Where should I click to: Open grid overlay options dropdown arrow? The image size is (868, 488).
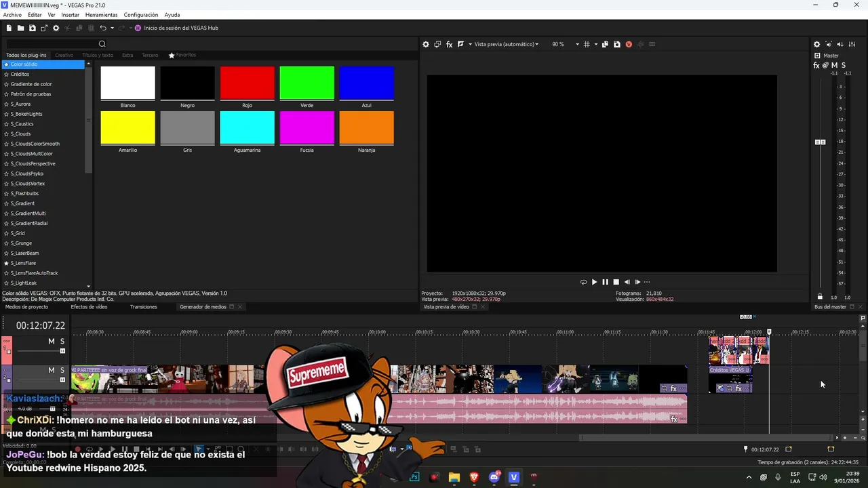(596, 44)
